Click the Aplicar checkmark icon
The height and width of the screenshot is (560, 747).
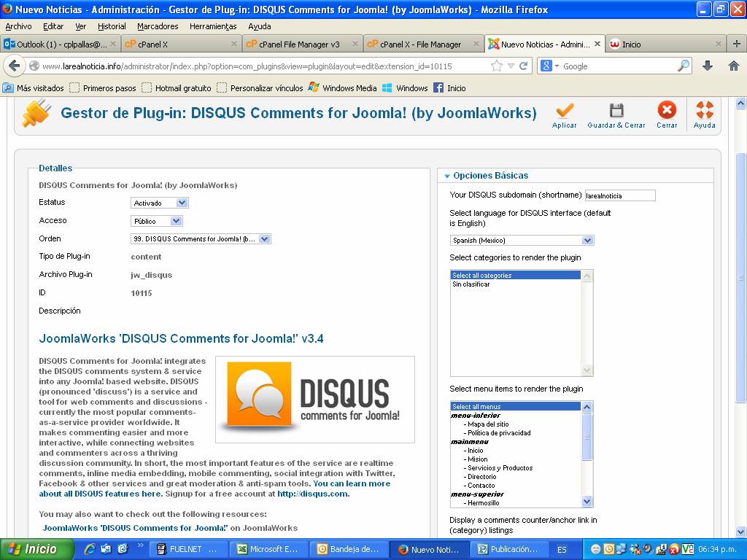point(565,111)
